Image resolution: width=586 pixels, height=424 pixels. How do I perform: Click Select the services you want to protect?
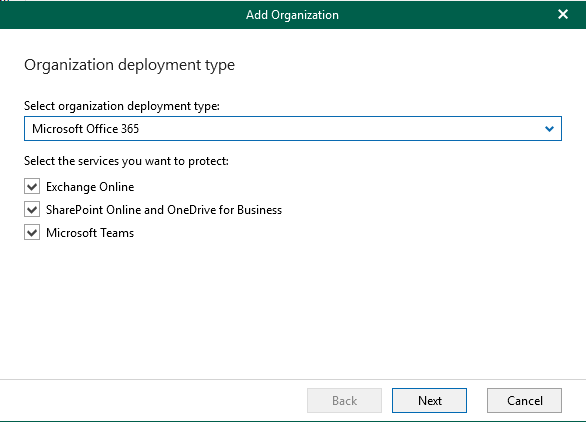click(126, 161)
